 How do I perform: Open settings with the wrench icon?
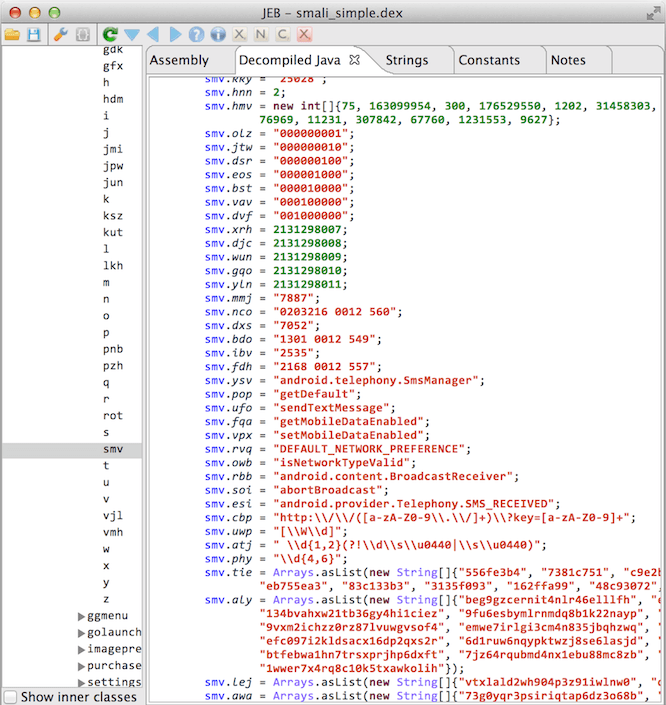coord(61,35)
